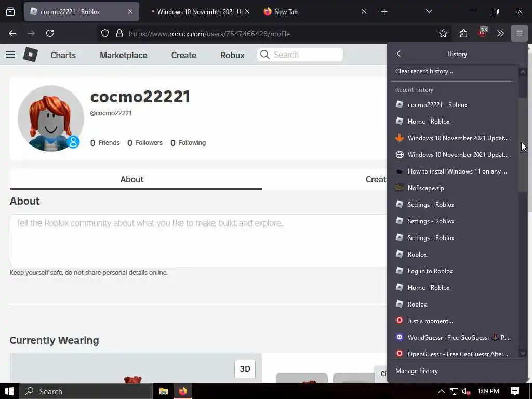Open the NoEscape.zip history entry

(454, 188)
